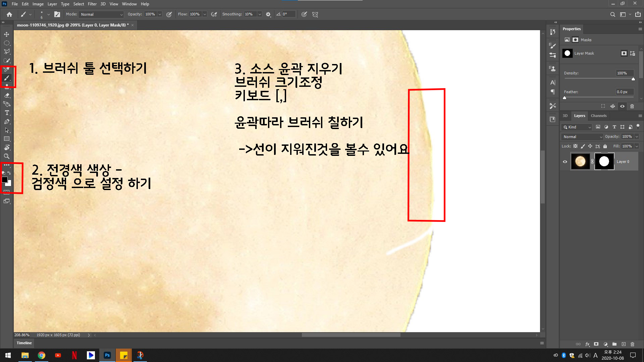Screen dimensions: 644x362
Task: Expand the Kind filter dropdown
Action: pyautogui.click(x=577, y=127)
